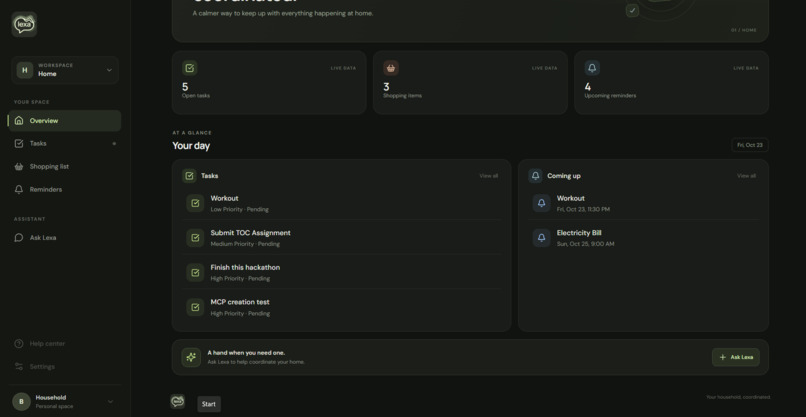The width and height of the screenshot is (806, 417).
Task: Check off the Workout task
Action: [195, 203]
